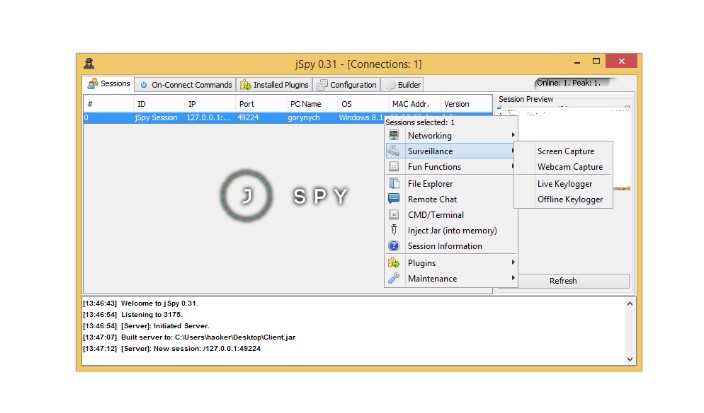Select the jSpy Session ID cell
The image size is (704, 413).
[159, 118]
